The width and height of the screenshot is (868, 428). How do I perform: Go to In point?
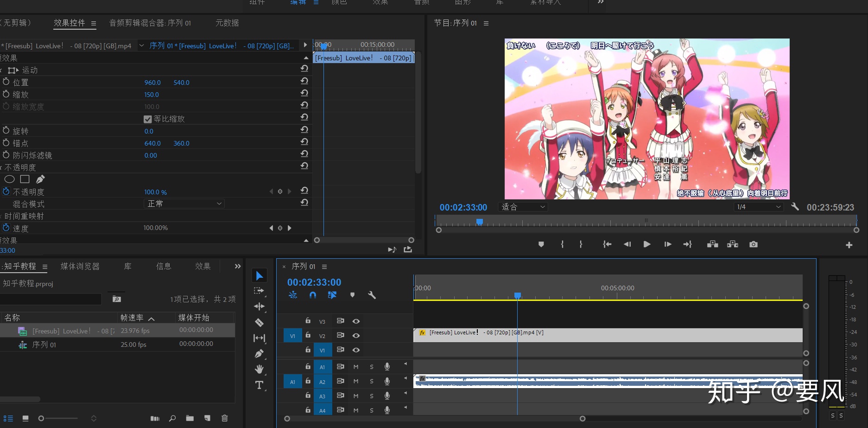pyautogui.click(x=607, y=244)
